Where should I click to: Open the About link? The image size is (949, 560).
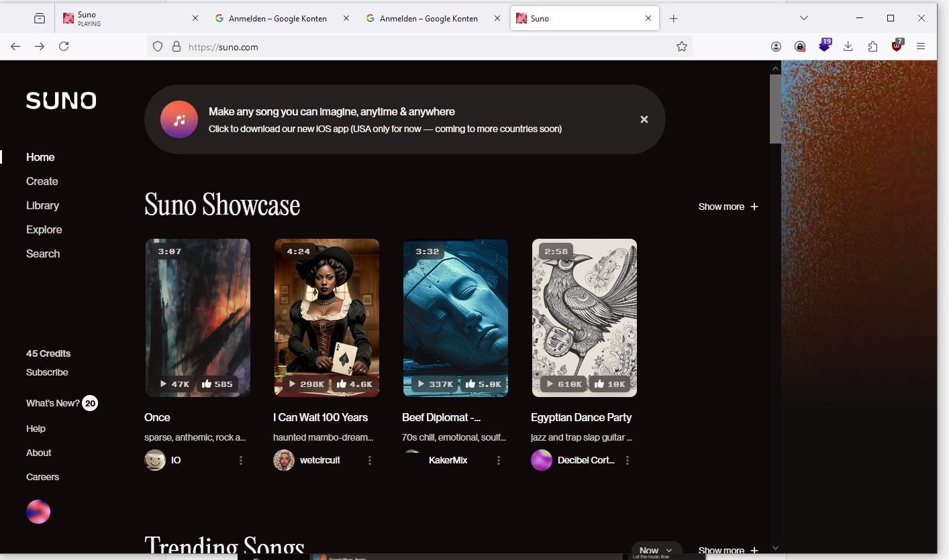(x=38, y=453)
